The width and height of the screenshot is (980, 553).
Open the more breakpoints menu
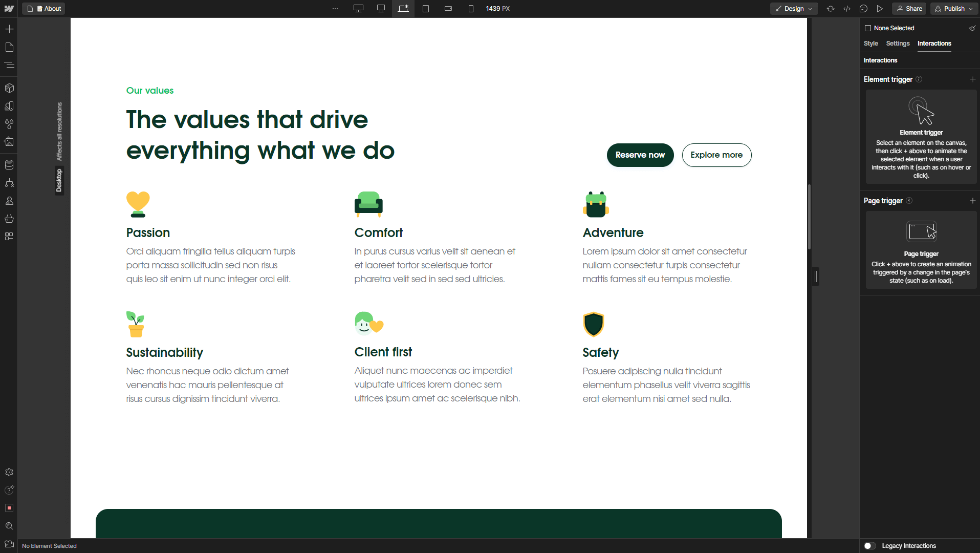335,9
